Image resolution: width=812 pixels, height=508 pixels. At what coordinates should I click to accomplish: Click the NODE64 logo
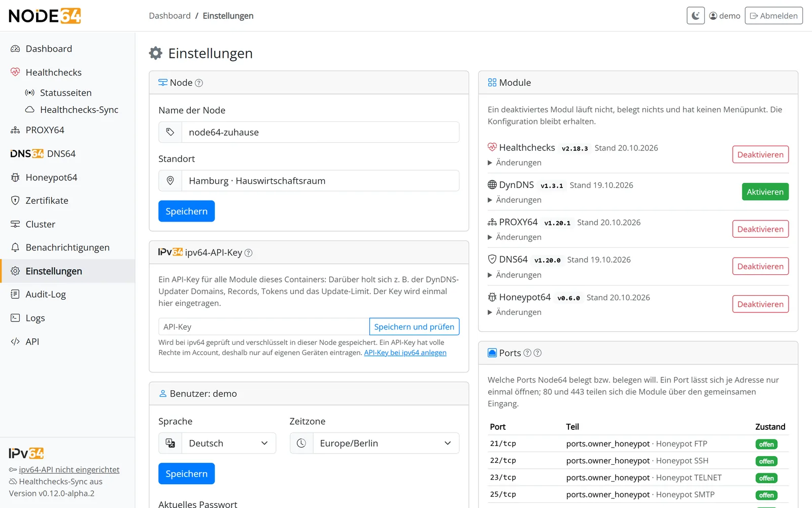(45, 16)
